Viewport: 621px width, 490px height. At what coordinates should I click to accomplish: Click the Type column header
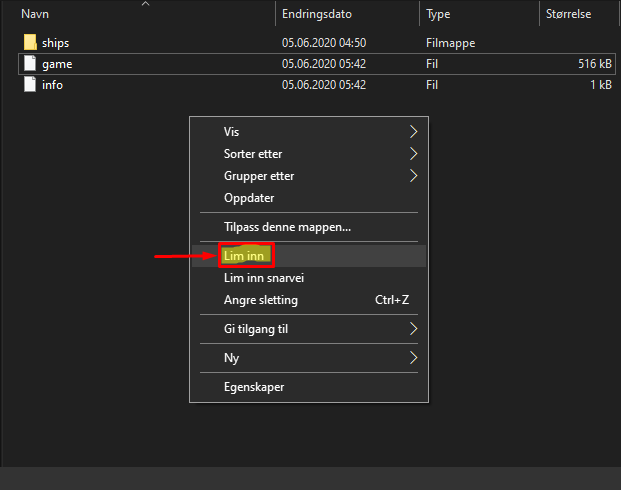coord(438,15)
